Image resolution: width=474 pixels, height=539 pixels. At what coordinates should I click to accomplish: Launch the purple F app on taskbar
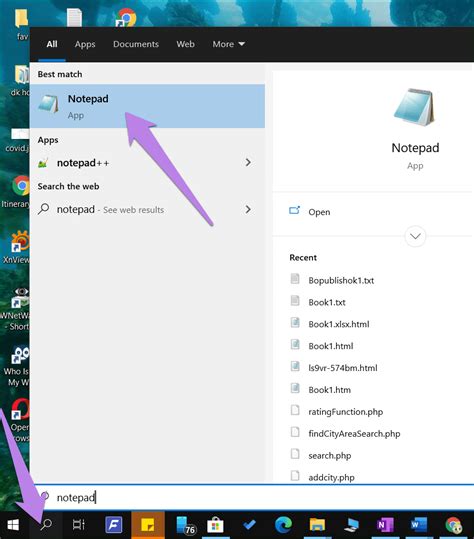(x=114, y=525)
